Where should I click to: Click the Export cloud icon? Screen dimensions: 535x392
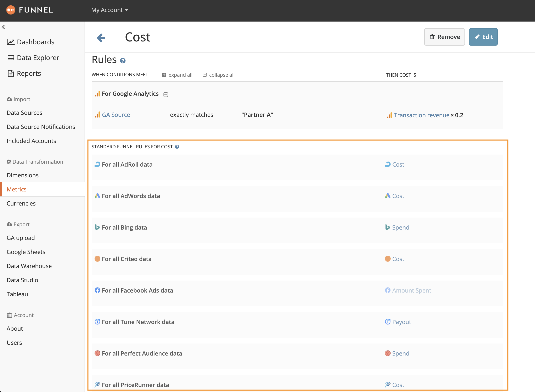click(x=10, y=224)
